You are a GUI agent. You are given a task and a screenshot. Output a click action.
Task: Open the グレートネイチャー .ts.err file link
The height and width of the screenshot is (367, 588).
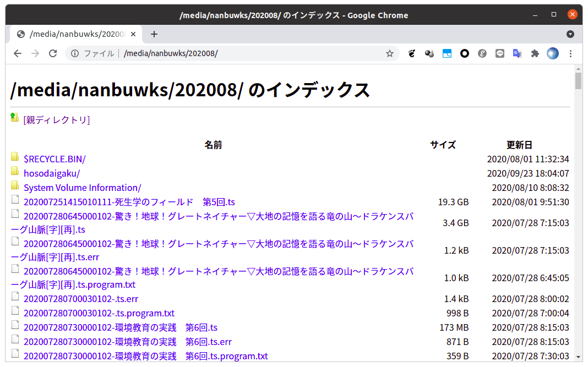[212, 250]
